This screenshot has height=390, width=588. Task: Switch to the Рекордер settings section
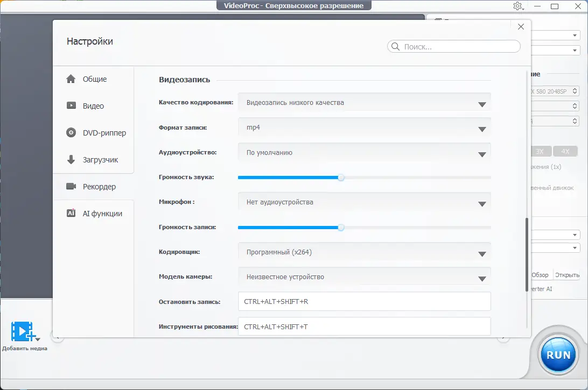[x=100, y=186]
